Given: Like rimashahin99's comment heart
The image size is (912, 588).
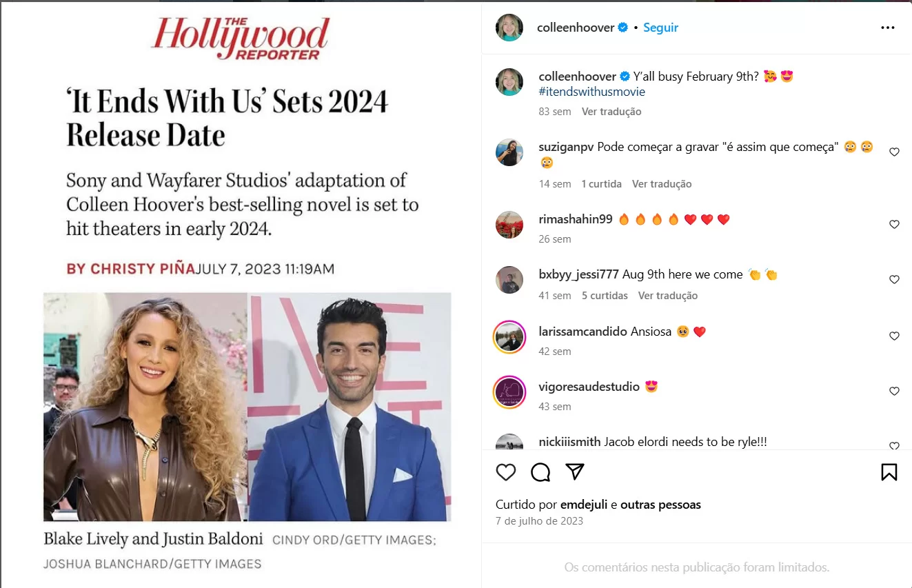Looking at the screenshot, I should [894, 225].
